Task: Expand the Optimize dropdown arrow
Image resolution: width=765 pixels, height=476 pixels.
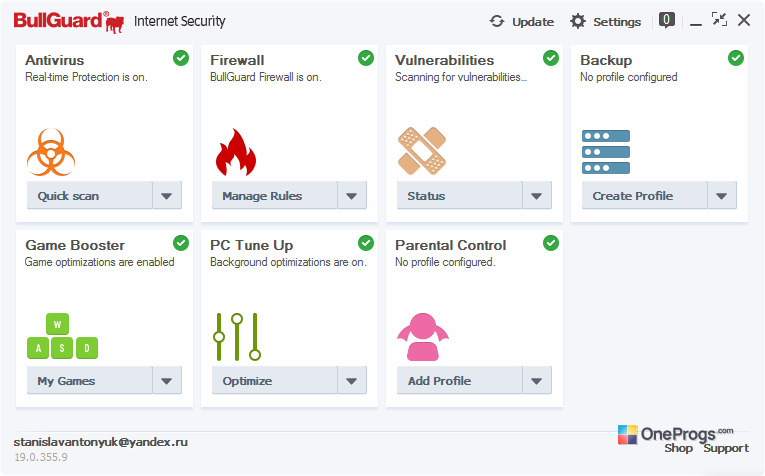Action: [x=352, y=380]
